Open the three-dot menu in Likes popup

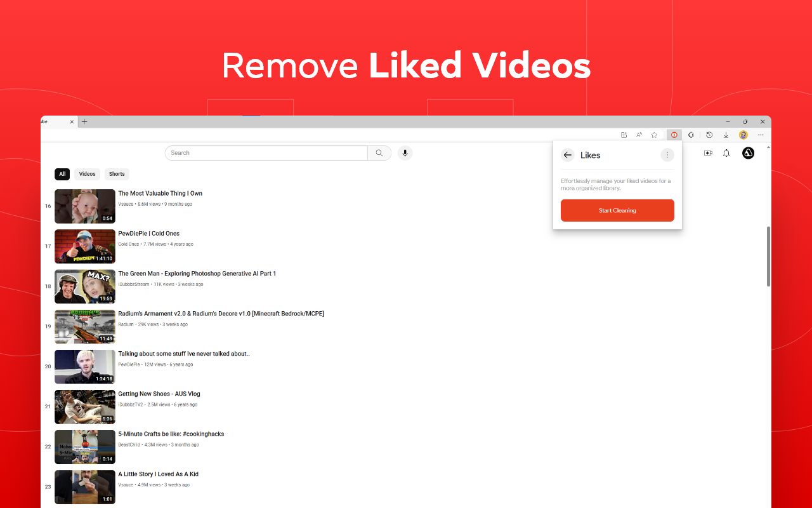click(x=667, y=155)
